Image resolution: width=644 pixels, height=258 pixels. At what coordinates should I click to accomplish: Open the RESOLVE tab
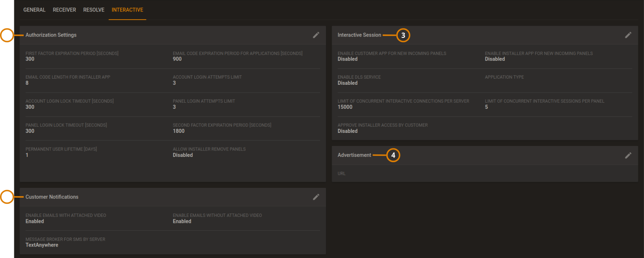pyautogui.click(x=94, y=10)
